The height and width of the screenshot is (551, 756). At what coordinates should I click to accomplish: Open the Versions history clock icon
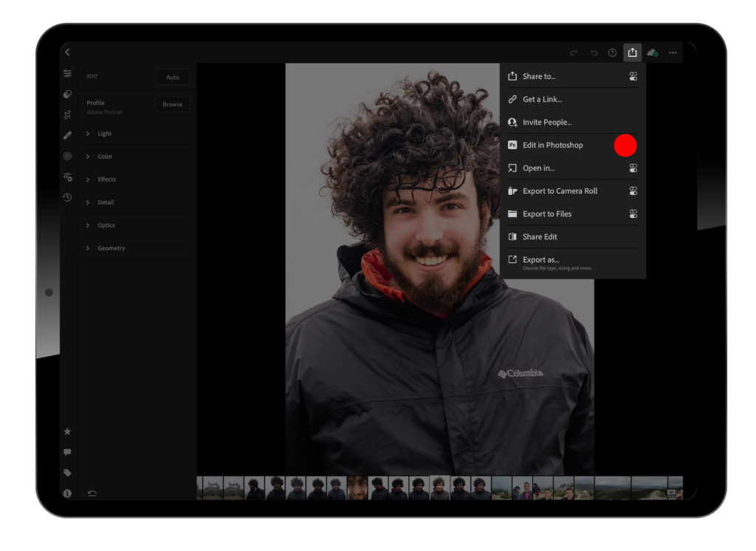click(x=67, y=197)
